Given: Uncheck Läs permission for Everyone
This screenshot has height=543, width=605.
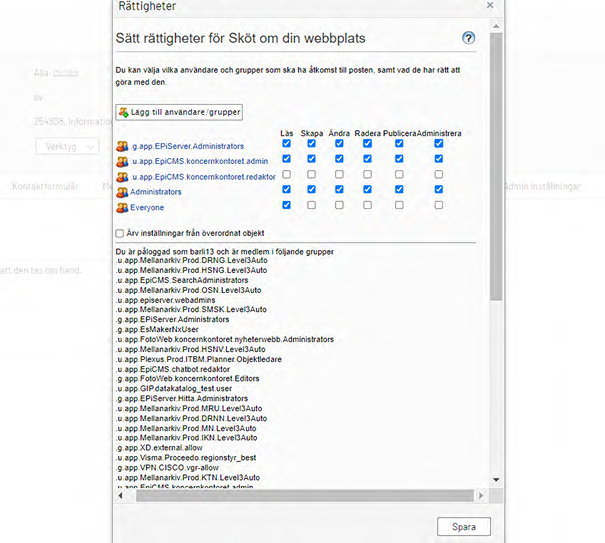Looking at the screenshot, I should pyautogui.click(x=286, y=205).
